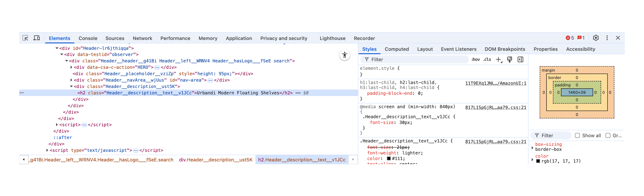This screenshot has height=196, width=644.
Task: Activate the inspect element picker icon
Action: click(x=25, y=38)
